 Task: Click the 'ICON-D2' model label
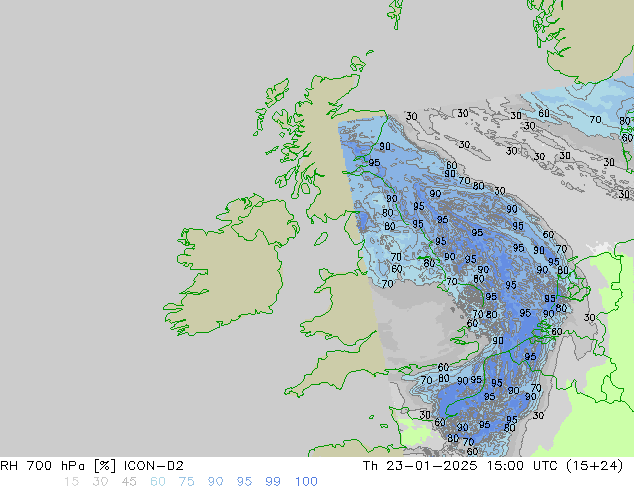(154, 466)
